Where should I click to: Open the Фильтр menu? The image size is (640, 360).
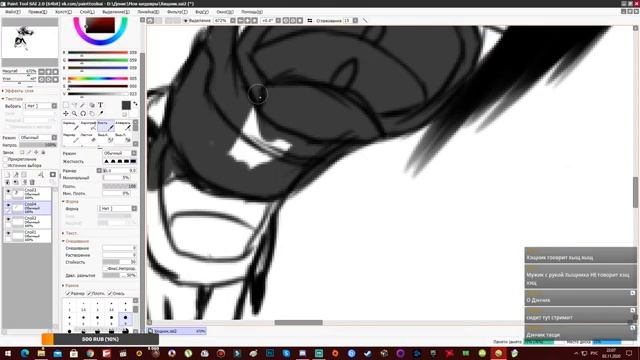coord(177,12)
